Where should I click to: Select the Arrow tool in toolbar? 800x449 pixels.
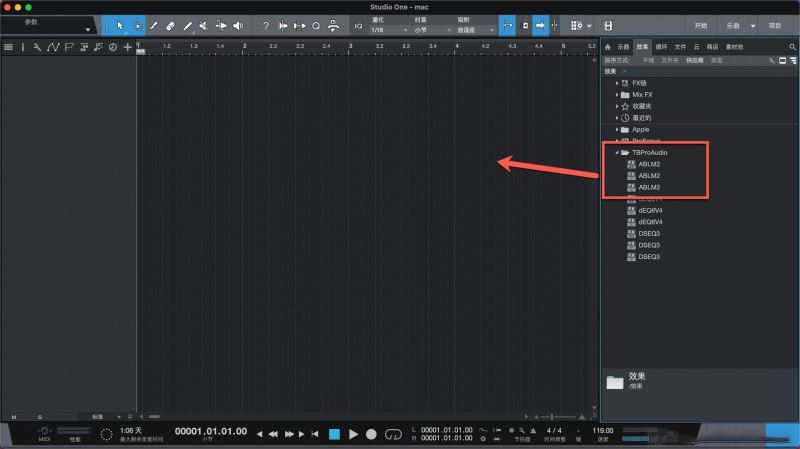point(120,25)
